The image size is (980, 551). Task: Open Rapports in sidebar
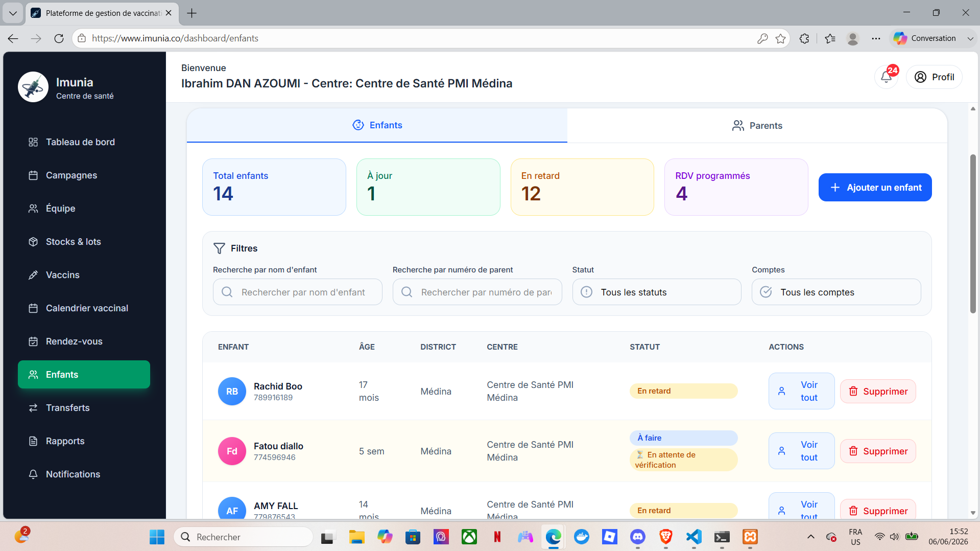click(x=84, y=441)
